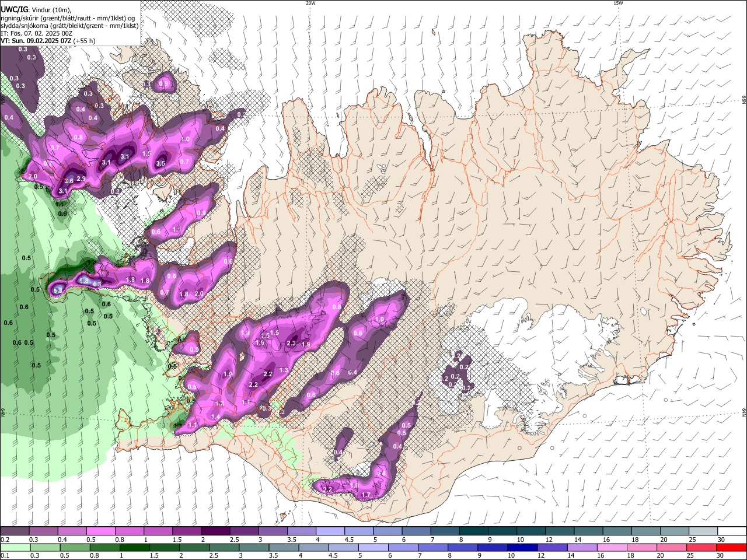Pick the violet 14 swatch in bottom legend row
Image resolution: width=747 pixels, height=560 pixels.
(581, 547)
